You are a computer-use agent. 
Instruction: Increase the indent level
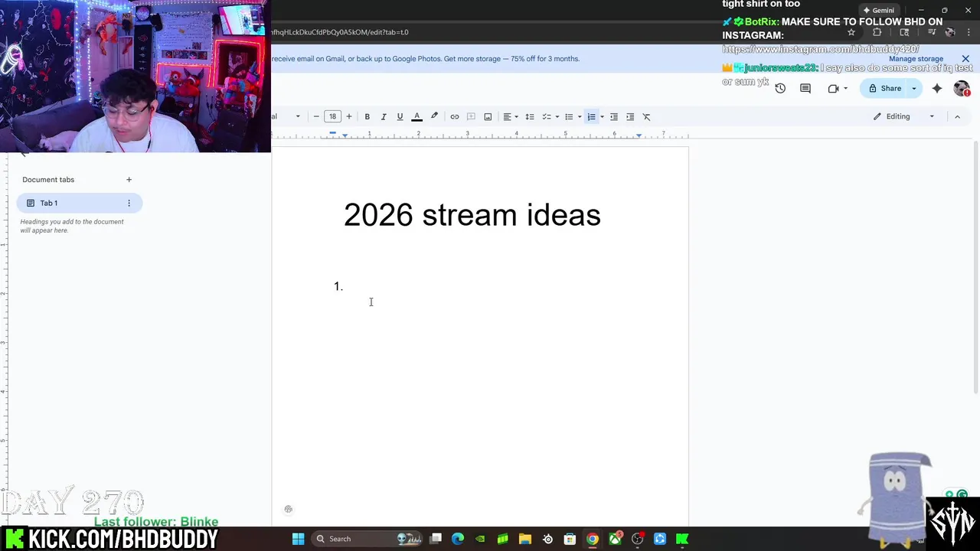[x=630, y=116]
